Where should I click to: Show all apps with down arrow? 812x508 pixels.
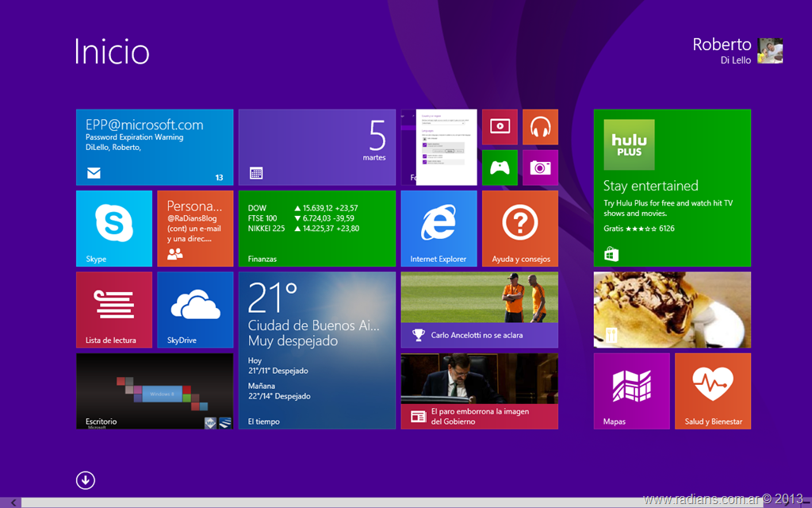(86, 480)
